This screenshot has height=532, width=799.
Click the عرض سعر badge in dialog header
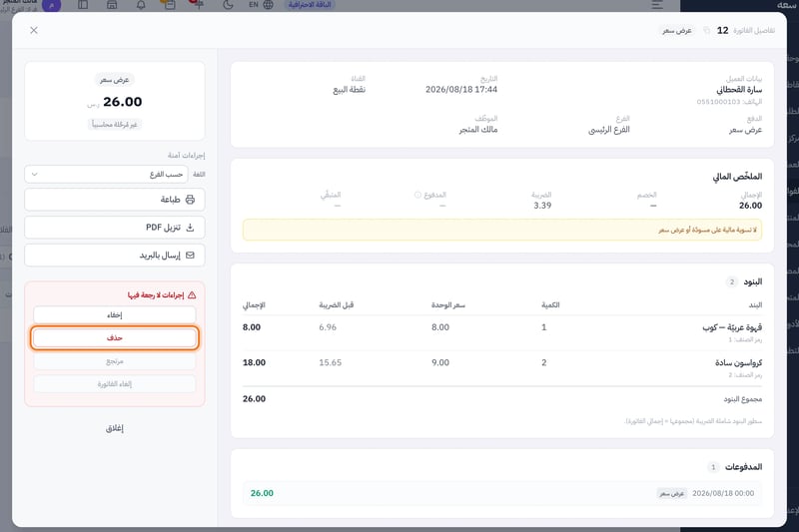click(677, 31)
